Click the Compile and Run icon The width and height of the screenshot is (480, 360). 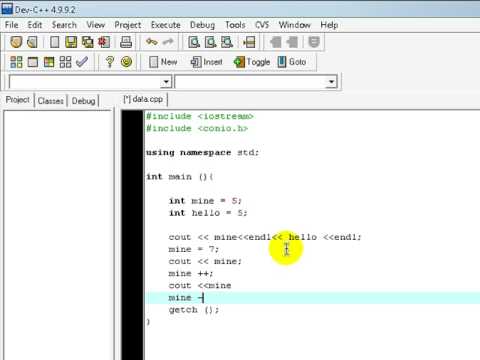49,62
